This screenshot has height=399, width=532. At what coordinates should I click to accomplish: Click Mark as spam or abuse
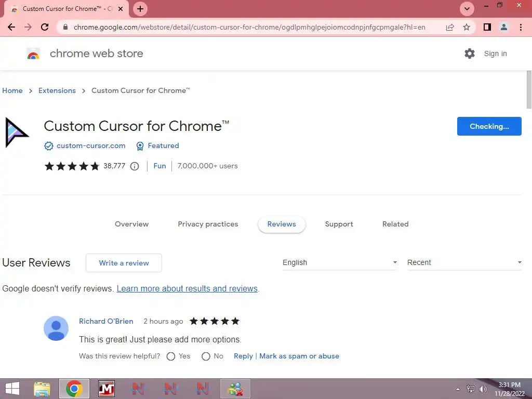299,356
